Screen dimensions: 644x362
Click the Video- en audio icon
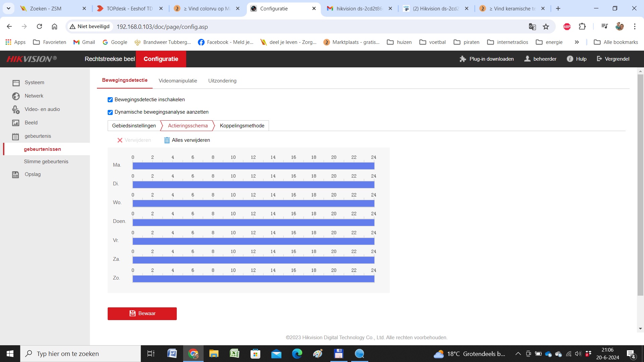pos(16,110)
